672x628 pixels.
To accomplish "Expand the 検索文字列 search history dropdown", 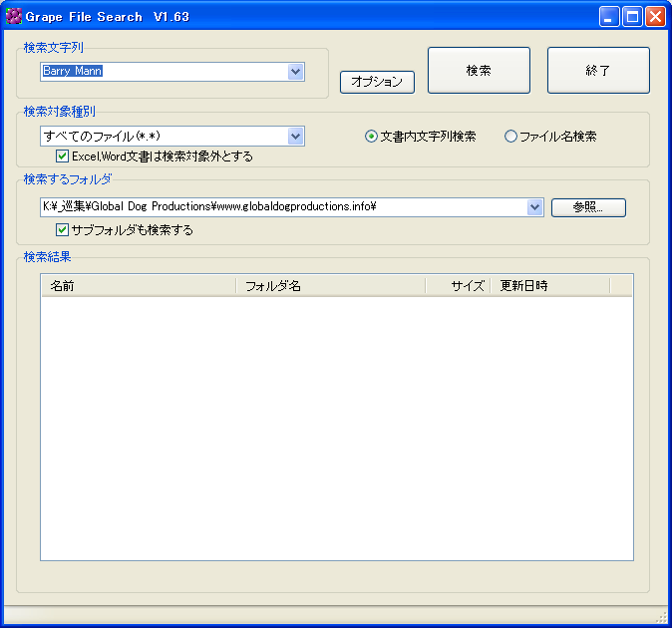I will click(x=295, y=72).
